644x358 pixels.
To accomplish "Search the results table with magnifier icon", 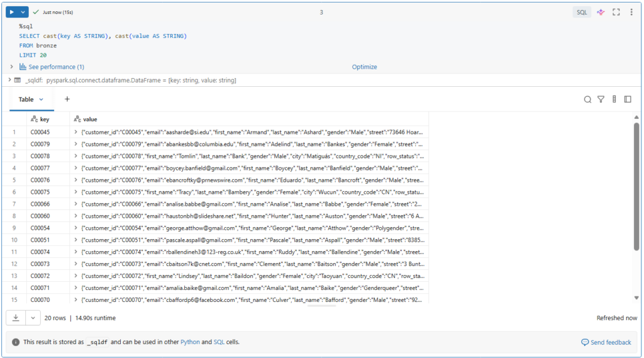I will 587,99.
